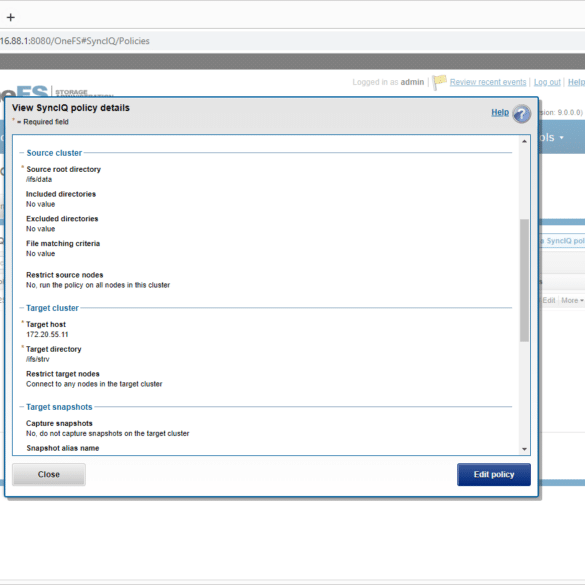Screen dimensions: 585x585
Task: Collapse the Target snapshots section
Action: [22, 407]
